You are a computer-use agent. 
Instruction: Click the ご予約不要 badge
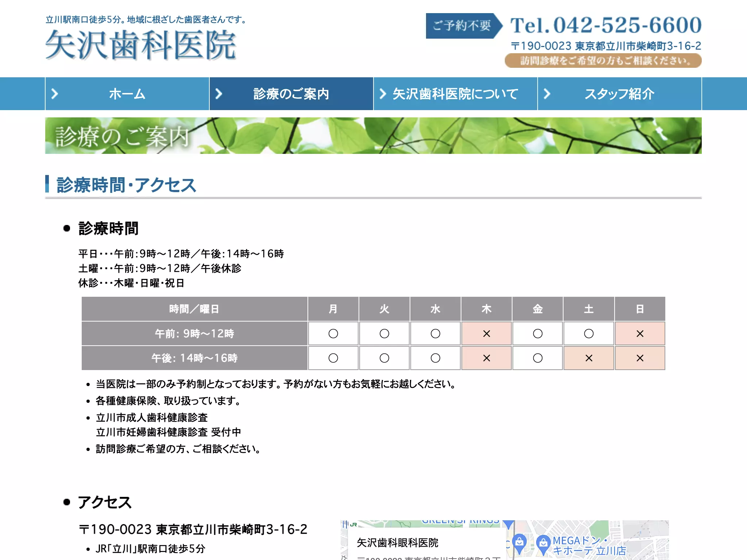(464, 26)
